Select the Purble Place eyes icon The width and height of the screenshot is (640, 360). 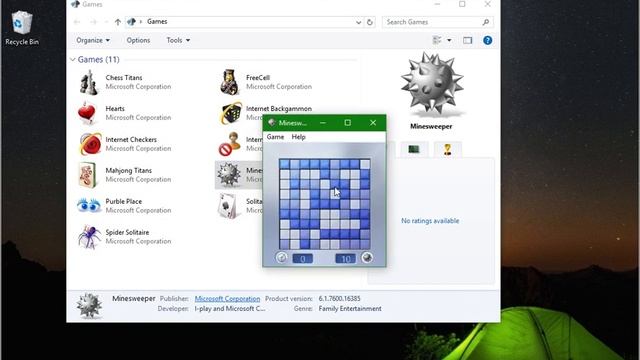pos(89,206)
